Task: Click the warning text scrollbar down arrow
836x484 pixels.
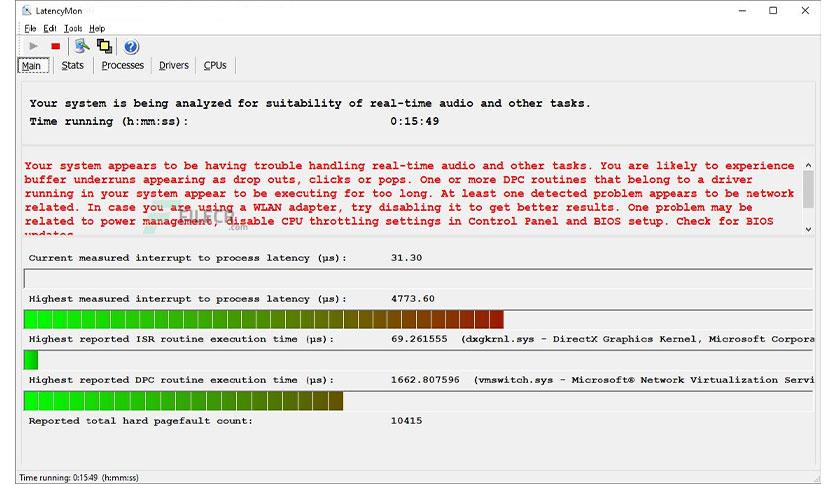Action: [808, 229]
